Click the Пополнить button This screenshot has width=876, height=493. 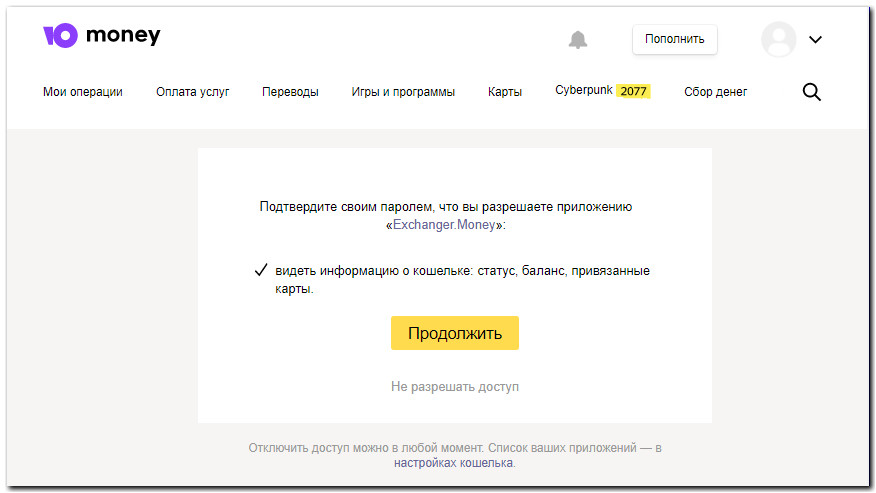674,39
